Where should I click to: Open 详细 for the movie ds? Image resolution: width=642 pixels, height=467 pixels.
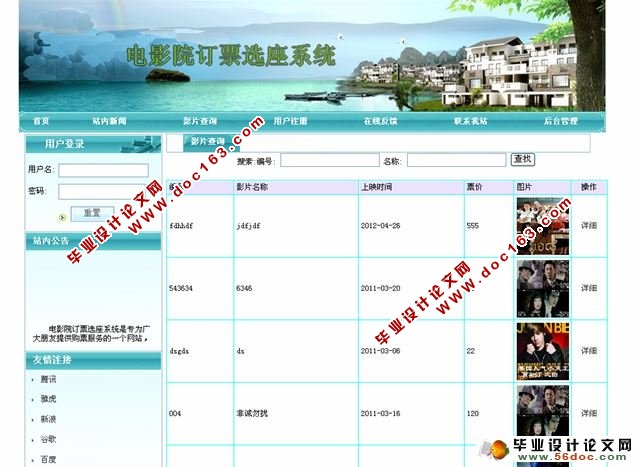click(x=589, y=351)
